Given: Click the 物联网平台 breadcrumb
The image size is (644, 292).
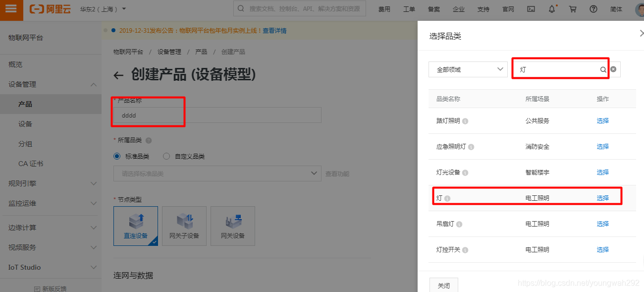Looking at the screenshot, I should [x=128, y=52].
